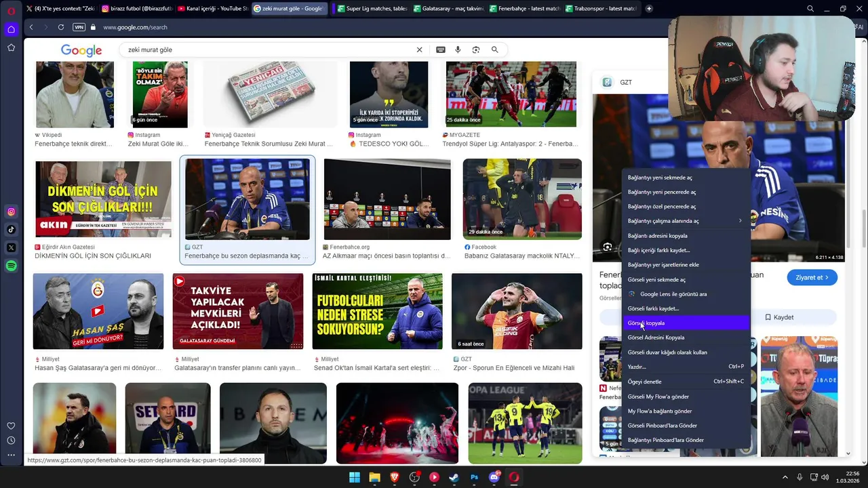Click 'Babanız Galatasaray mackolik' Facebook link
868x488 pixels.
[522, 256]
